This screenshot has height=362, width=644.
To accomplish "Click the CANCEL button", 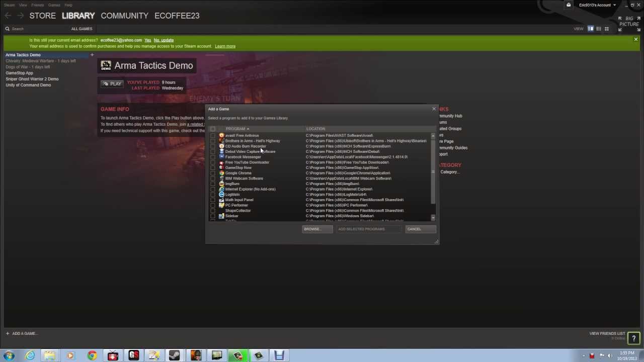I will [421, 229].
